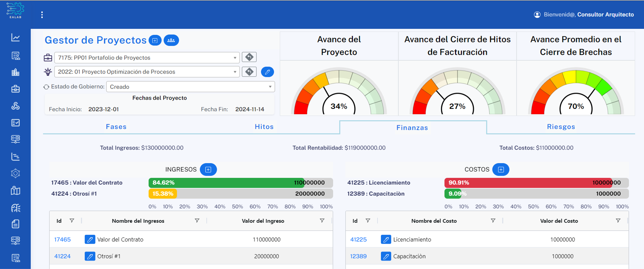Filter the Nombre del Ingresos column
This screenshot has width=644, height=269.
(x=197, y=220)
